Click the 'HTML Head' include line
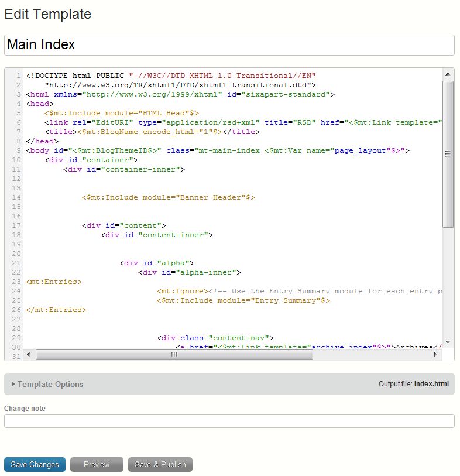 [x=122, y=113]
